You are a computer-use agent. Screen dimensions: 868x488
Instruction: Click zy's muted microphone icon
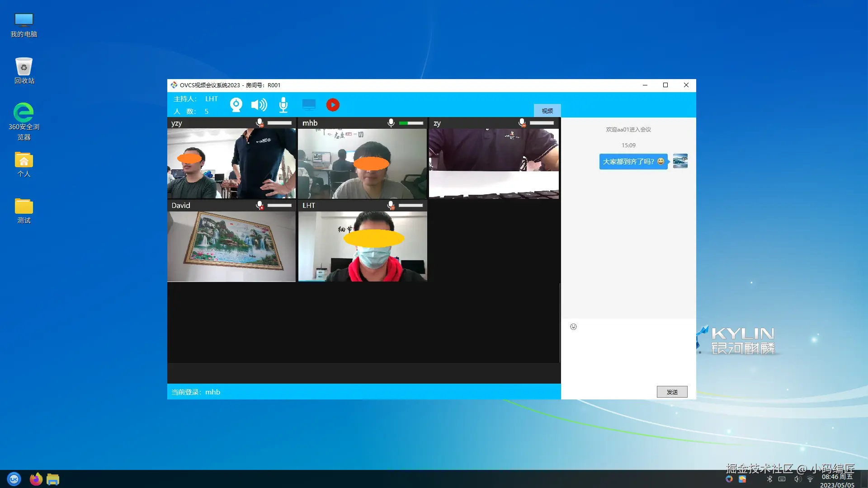522,123
